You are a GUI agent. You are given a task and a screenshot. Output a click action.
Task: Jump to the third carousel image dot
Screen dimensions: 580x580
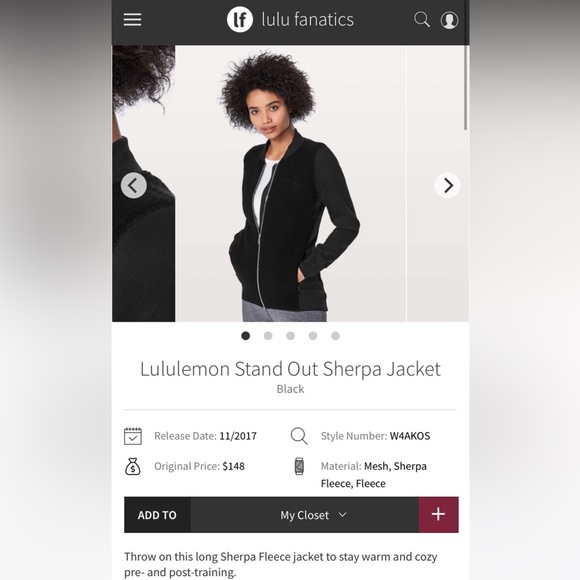[291, 335]
